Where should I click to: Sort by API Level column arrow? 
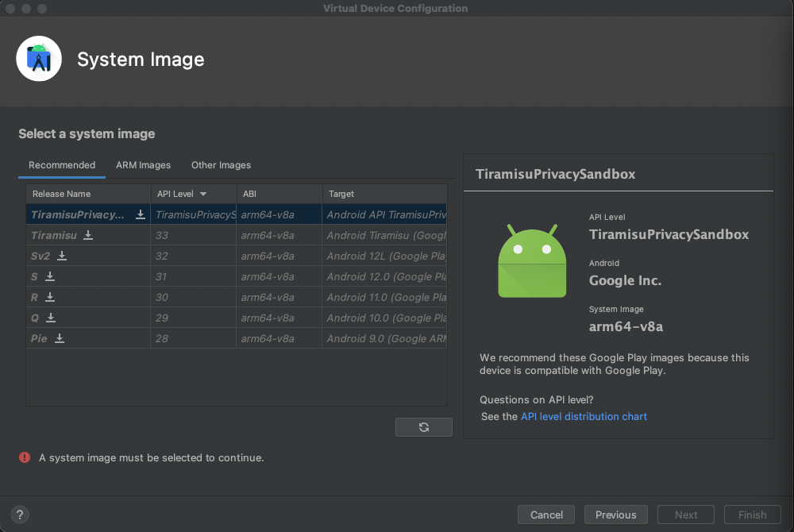(x=203, y=194)
